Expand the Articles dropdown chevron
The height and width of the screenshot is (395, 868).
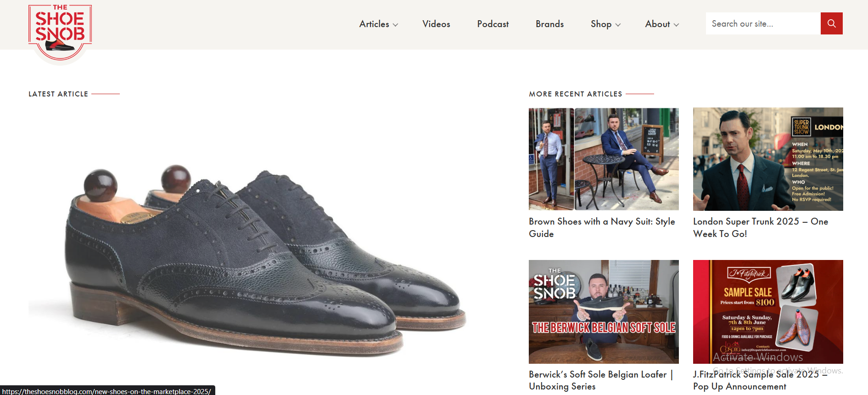click(x=395, y=25)
